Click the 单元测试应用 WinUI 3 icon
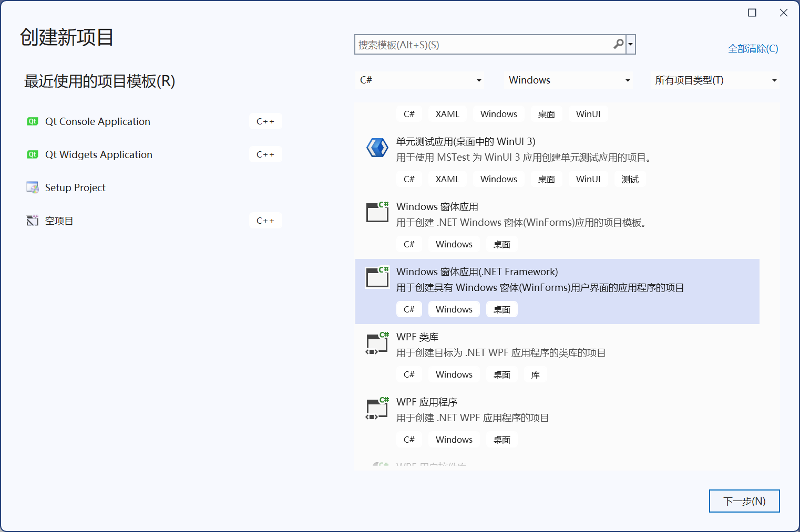800x532 pixels. [x=377, y=148]
